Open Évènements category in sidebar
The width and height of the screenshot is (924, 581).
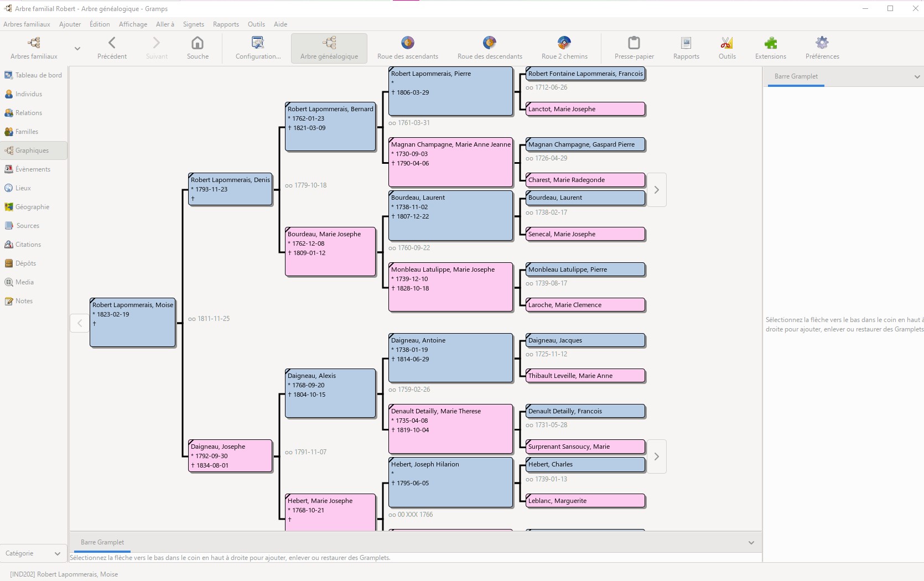coord(33,169)
